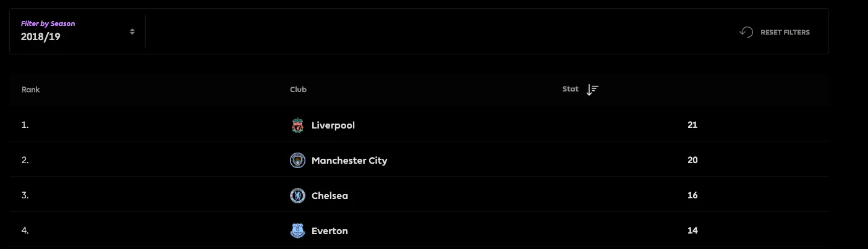Select the 2018/19 season value
Image resolution: width=868 pixels, height=249 pixels.
click(x=40, y=37)
